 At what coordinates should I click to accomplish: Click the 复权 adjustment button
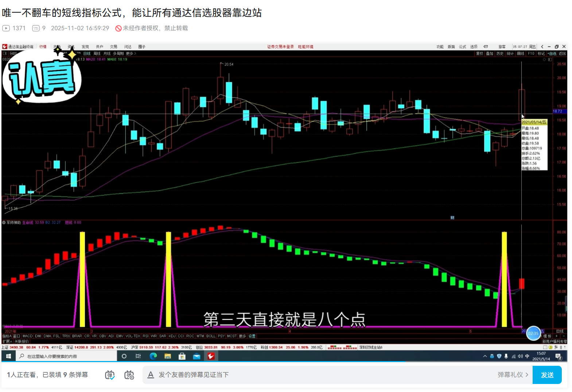tap(479, 54)
